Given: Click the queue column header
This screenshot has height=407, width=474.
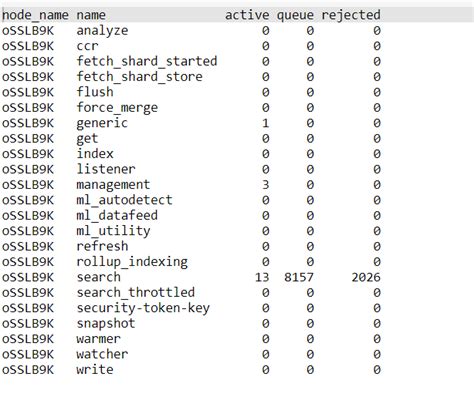Looking at the screenshot, I should click(x=295, y=16).
